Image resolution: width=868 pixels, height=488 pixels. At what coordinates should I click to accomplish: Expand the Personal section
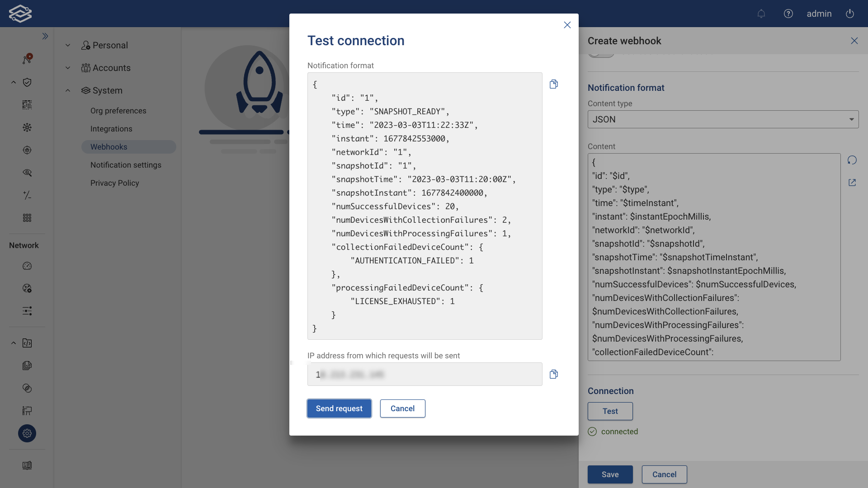pyautogui.click(x=67, y=45)
